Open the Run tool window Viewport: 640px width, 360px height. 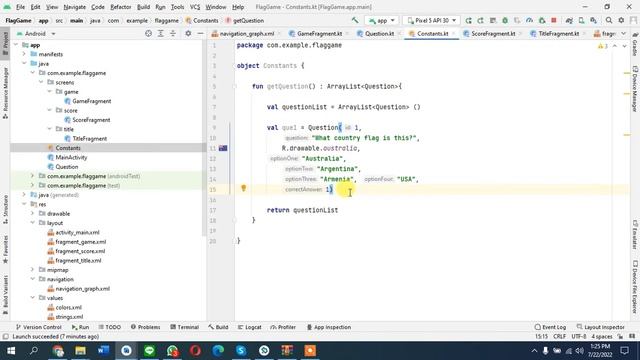[x=80, y=327]
